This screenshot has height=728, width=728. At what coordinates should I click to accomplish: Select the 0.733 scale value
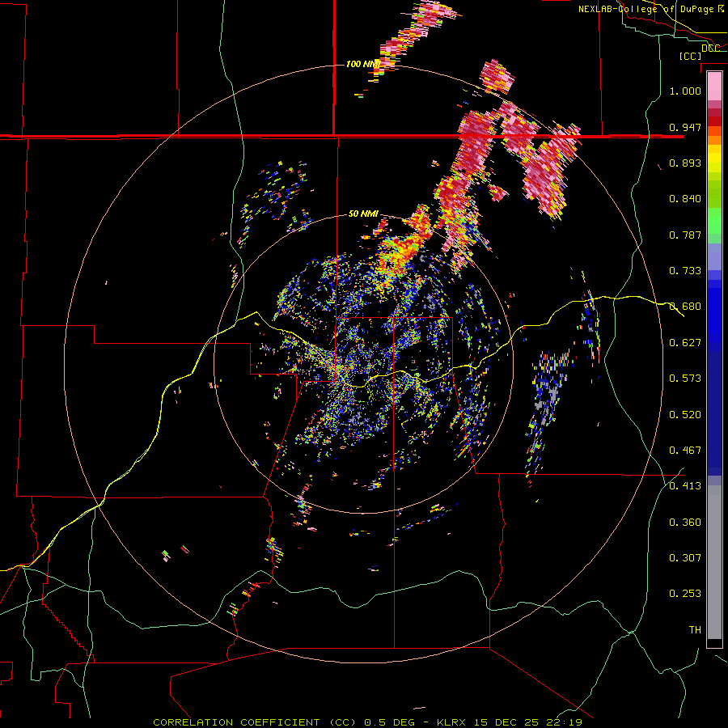685,271
